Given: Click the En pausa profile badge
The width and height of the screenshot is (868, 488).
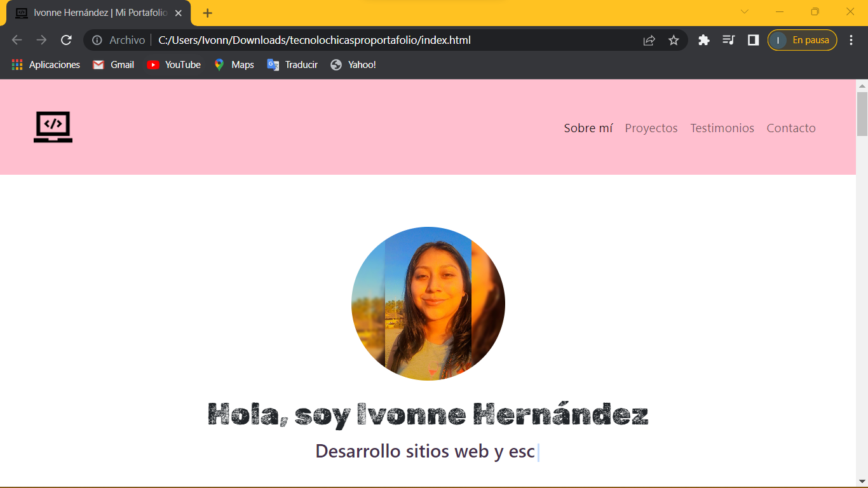Looking at the screenshot, I should click(802, 39).
